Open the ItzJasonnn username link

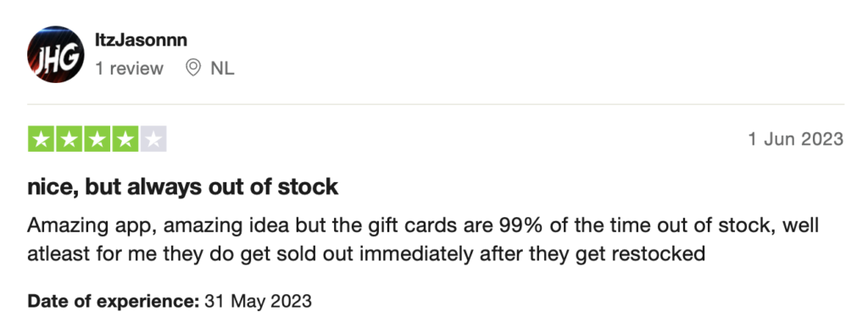[142, 40]
